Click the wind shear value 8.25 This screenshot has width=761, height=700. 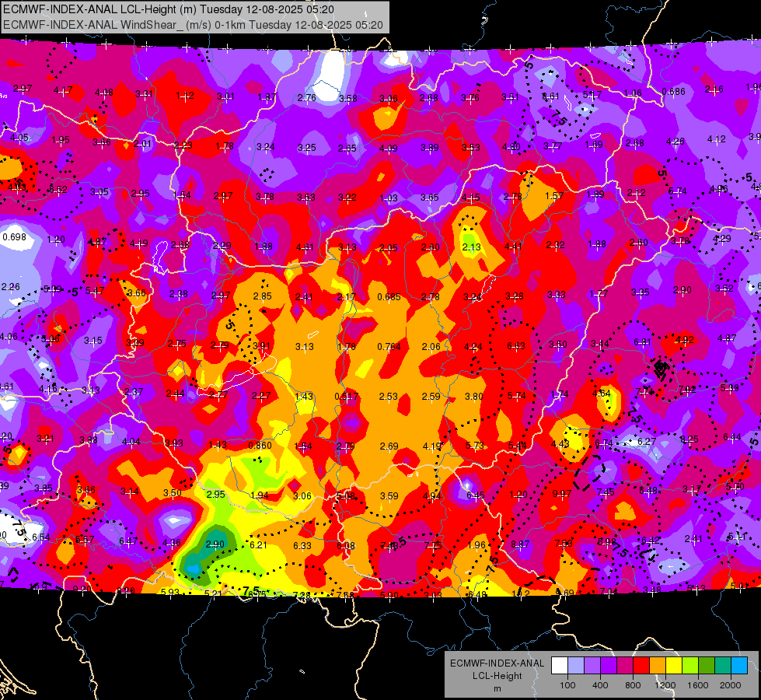(689, 439)
